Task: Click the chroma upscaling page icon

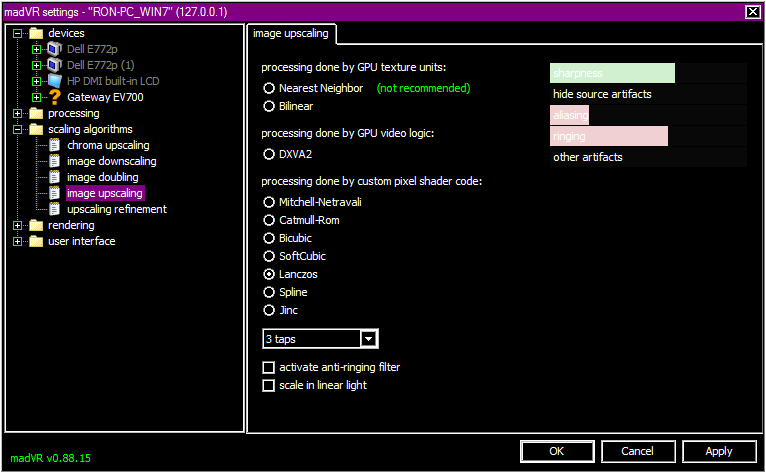Action: [55, 145]
